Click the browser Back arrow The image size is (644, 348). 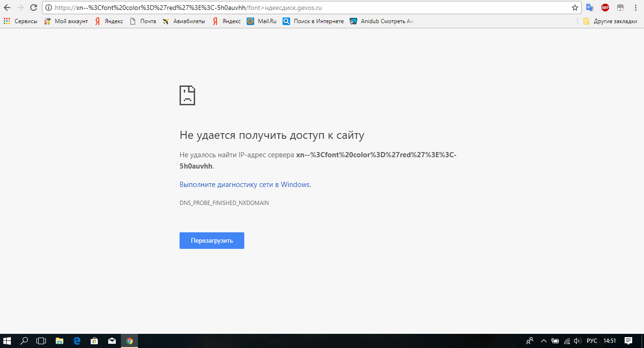[x=7, y=8]
